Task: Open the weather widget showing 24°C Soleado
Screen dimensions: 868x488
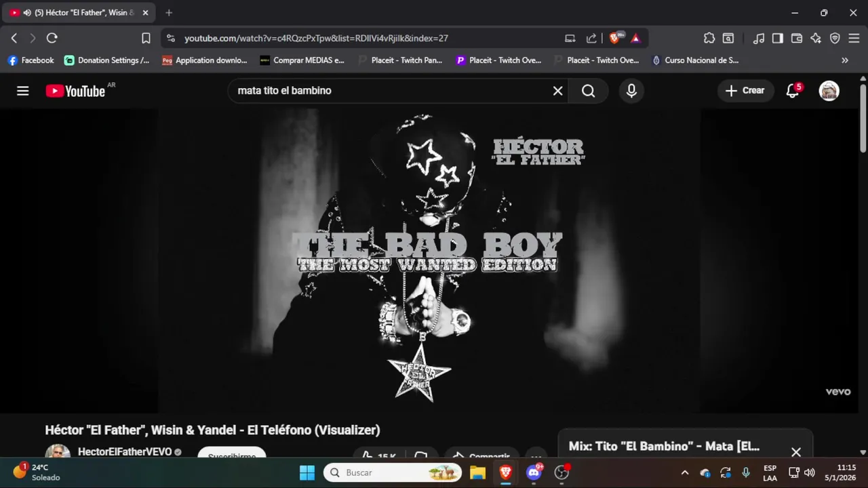Action: point(37,472)
